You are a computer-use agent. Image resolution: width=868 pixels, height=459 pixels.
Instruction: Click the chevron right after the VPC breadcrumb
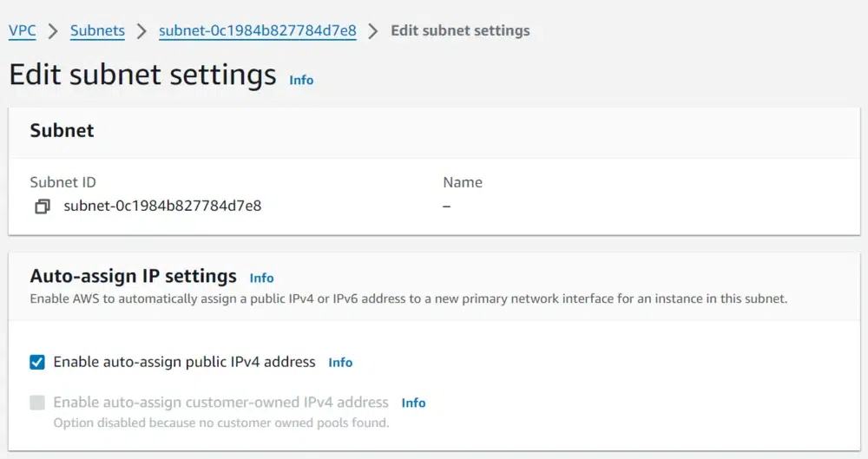53,31
